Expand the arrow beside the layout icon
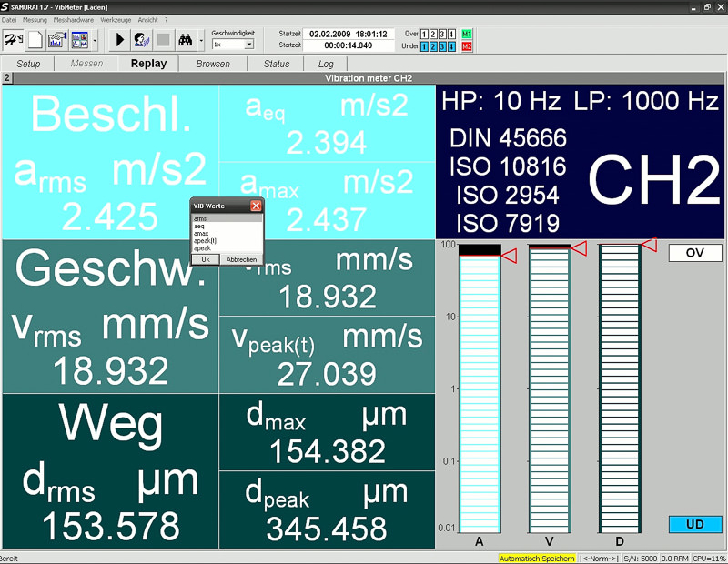This screenshot has width=728, height=564. (x=96, y=39)
